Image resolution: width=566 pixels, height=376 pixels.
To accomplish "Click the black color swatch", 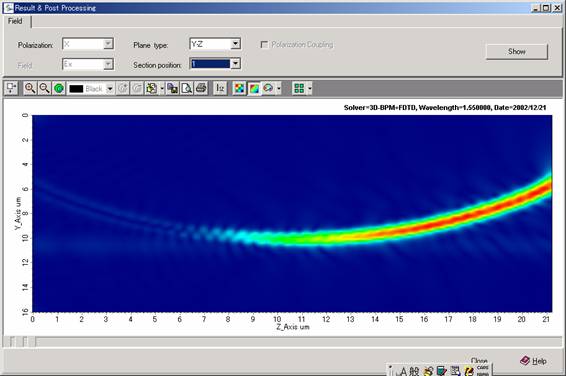I will pos(76,89).
